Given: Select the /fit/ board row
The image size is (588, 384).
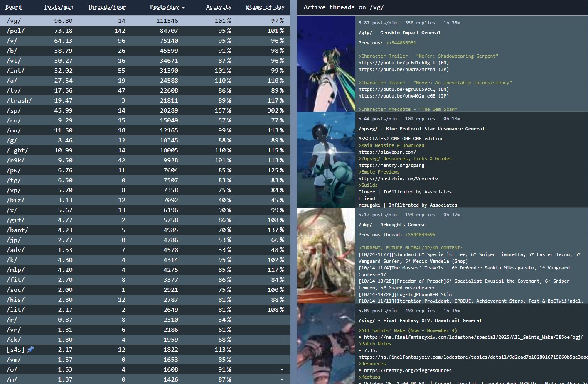Looking at the screenshot, I should (145, 280).
